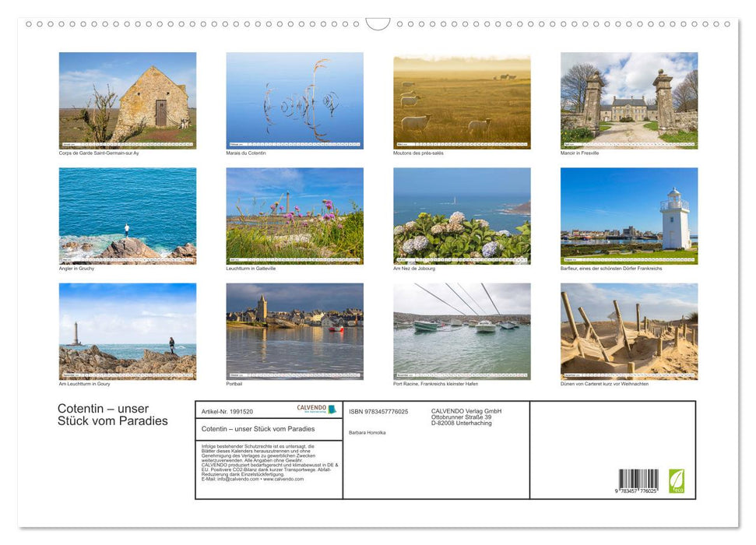
Task: Open the Dünen von Carteret image
Action: [629, 331]
